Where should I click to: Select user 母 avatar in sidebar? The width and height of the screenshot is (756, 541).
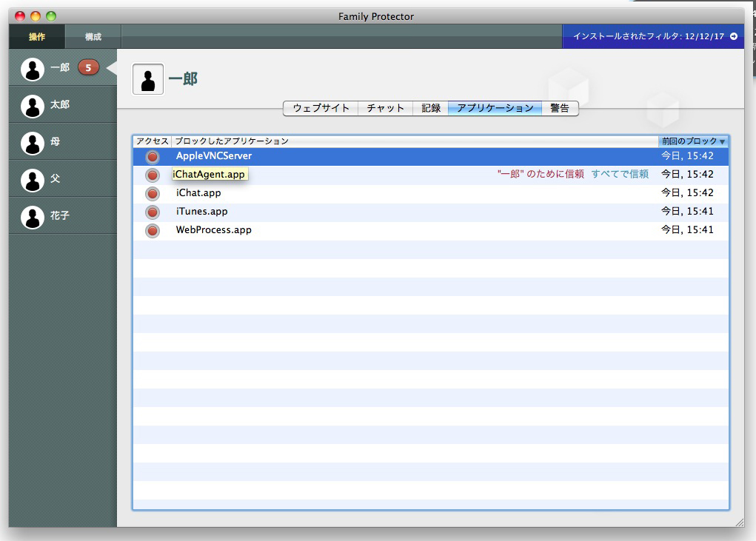pyautogui.click(x=33, y=143)
